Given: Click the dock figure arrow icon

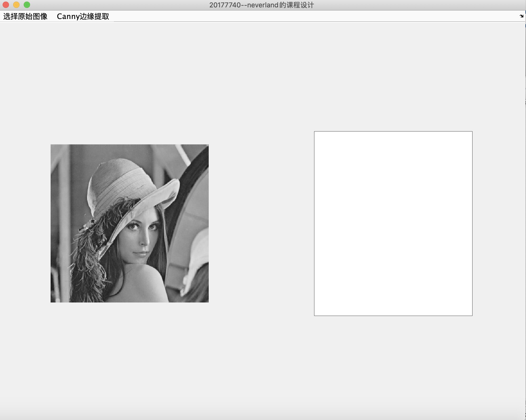Looking at the screenshot, I should 521,16.
